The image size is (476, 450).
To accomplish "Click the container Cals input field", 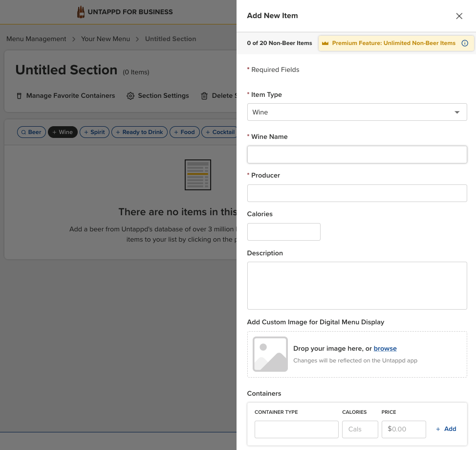I will [x=360, y=429].
